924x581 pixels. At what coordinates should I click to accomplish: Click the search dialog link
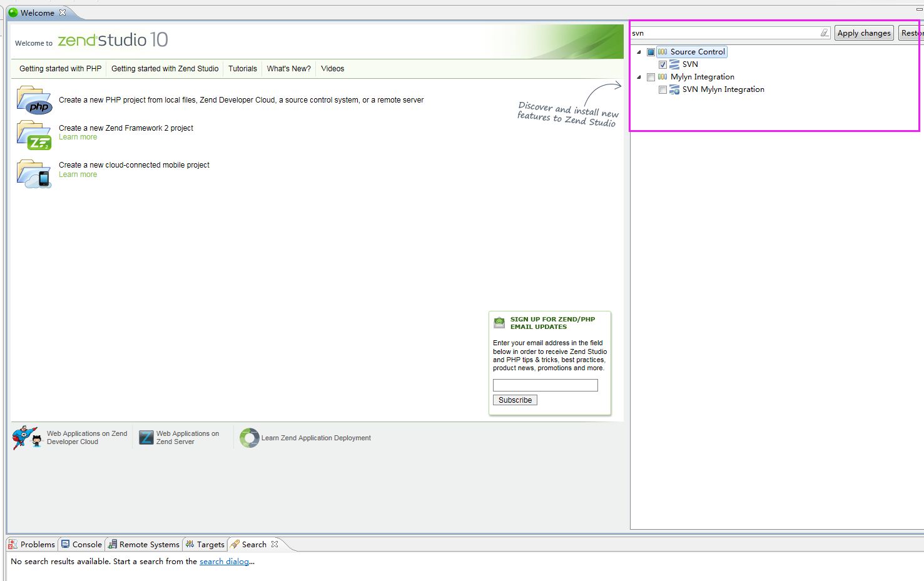tap(224, 562)
